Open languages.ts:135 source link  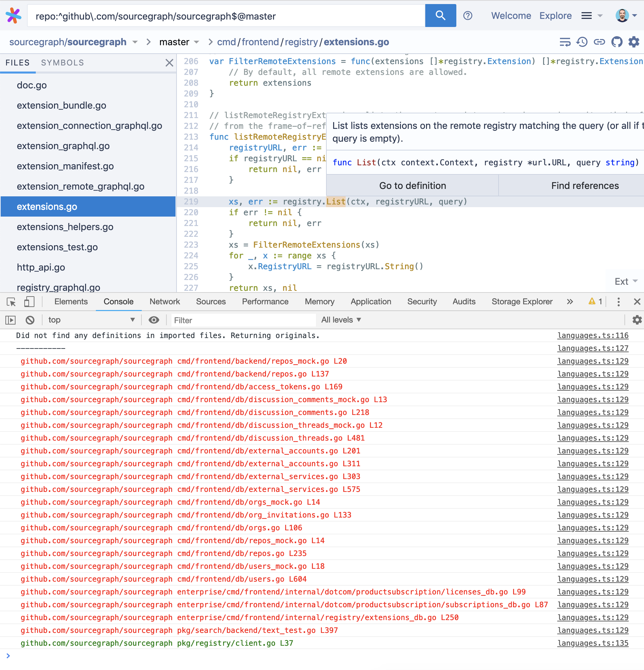(x=593, y=643)
